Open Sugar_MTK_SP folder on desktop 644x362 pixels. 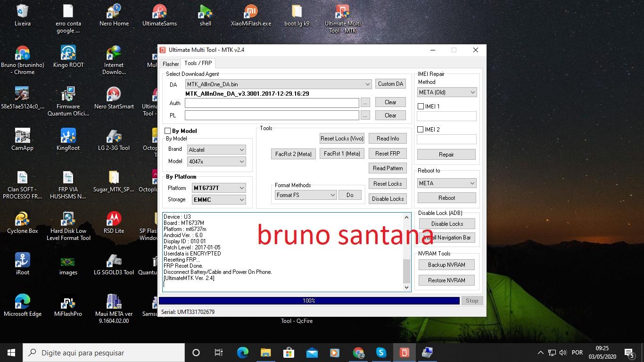coord(114,181)
